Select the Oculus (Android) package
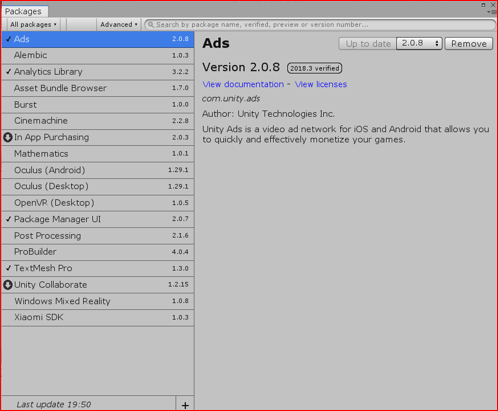 (x=98, y=170)
